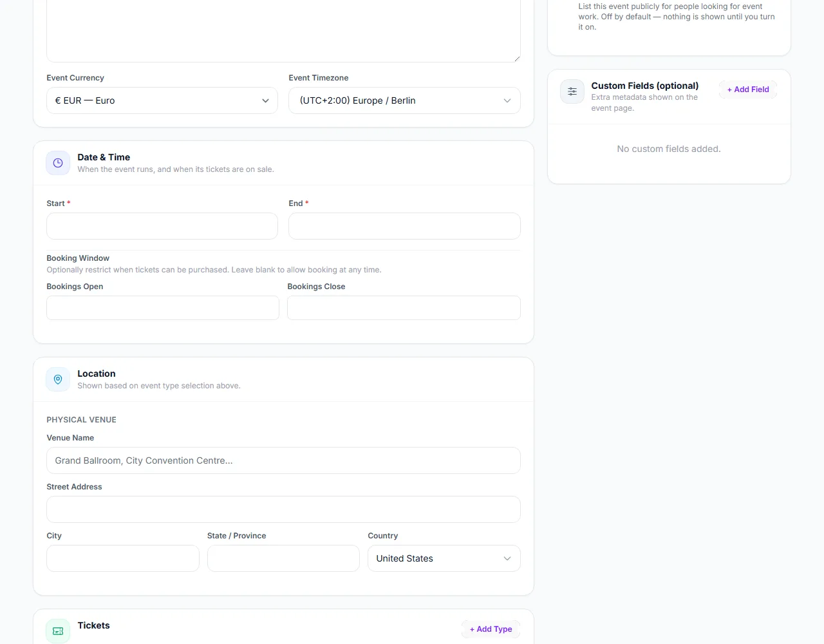Image resolution: width=824 pixels, height=644 pixels.
Task: Click the 'Booking Window' label
Action: coord(78,258)
